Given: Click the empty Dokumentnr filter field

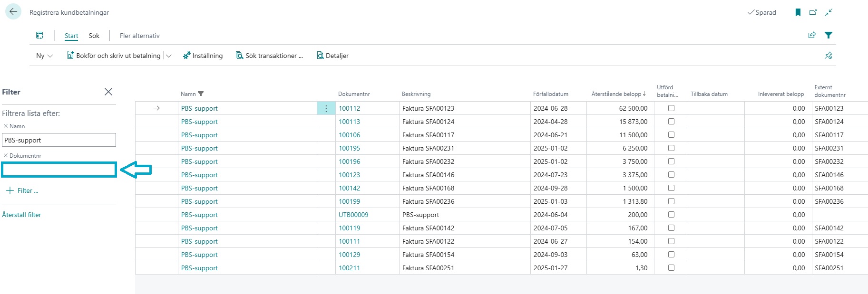Looking at the screenshot, I should point(59,170).
